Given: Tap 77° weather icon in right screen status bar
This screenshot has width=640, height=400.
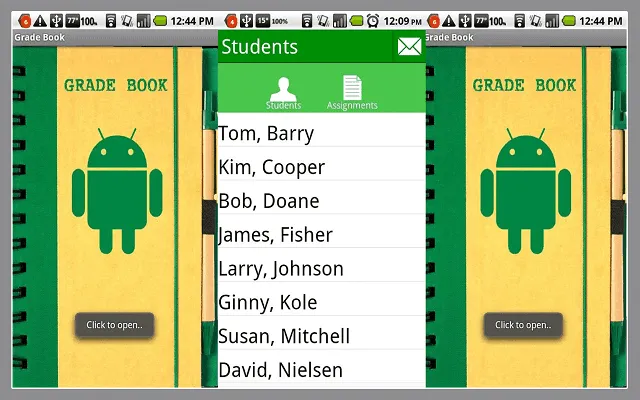Looking at the screenshot, I should click(x=481, y=21).
